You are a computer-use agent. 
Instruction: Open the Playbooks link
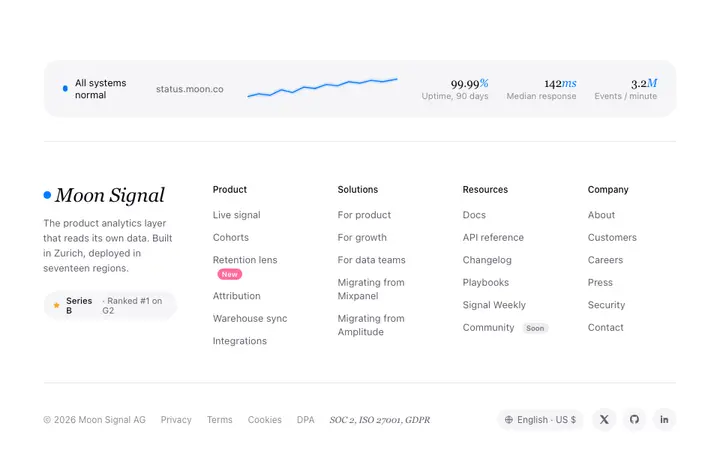(x=486, y=282)
